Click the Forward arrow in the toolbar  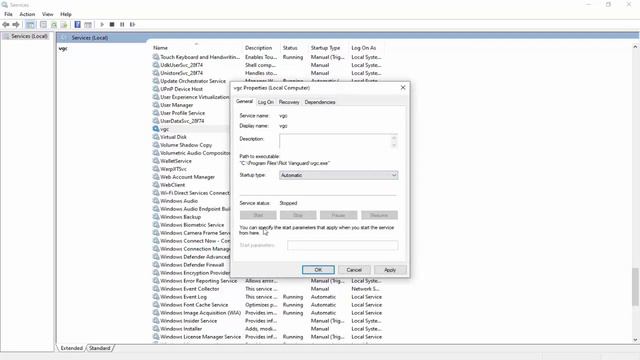tap(16, 24)
